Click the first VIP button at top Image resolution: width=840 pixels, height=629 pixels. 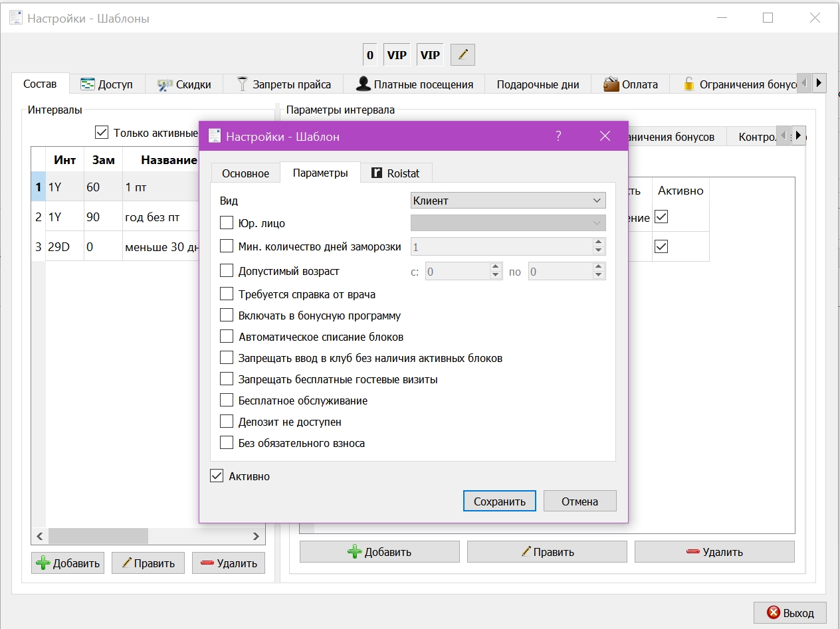click(x=397, y=55)
